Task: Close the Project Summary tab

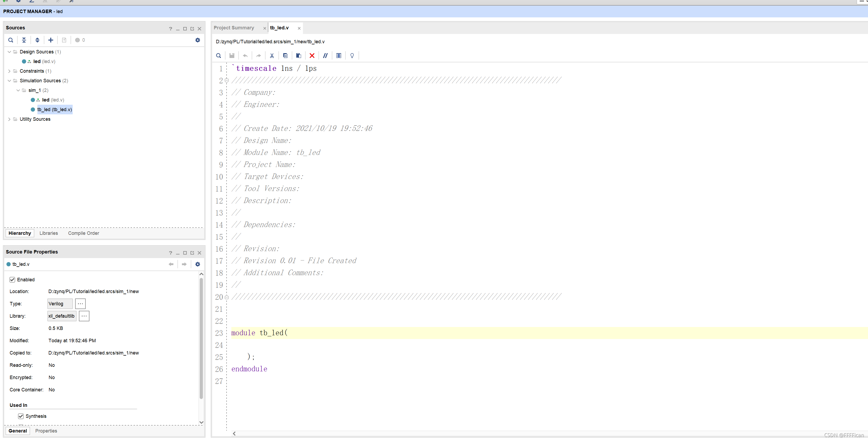Action: coord(264,28)
